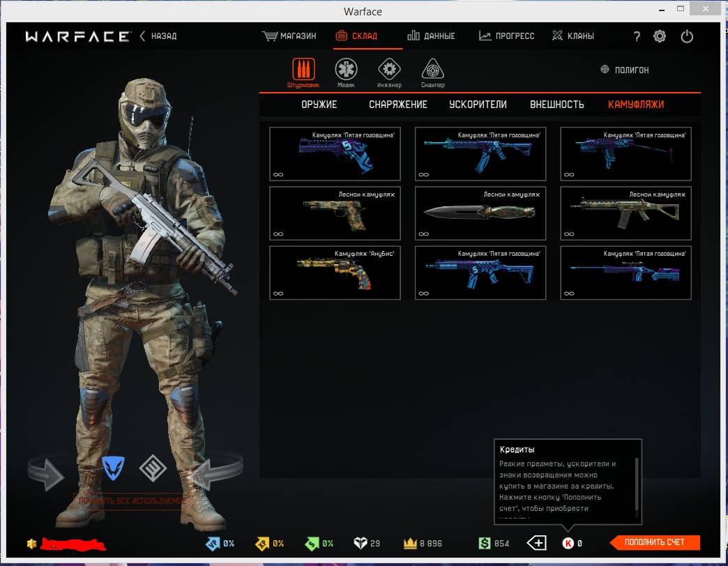Select the sniper rifle Пятая годовщина camo
This screenshot has width=728, height=566.
coord(626,273)
